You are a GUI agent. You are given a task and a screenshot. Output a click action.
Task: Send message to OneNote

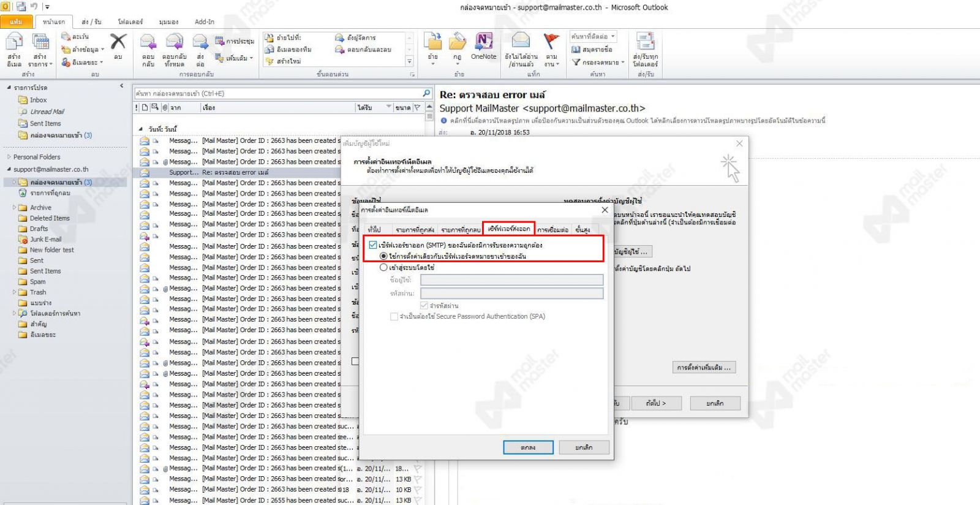tap(484, 46)
